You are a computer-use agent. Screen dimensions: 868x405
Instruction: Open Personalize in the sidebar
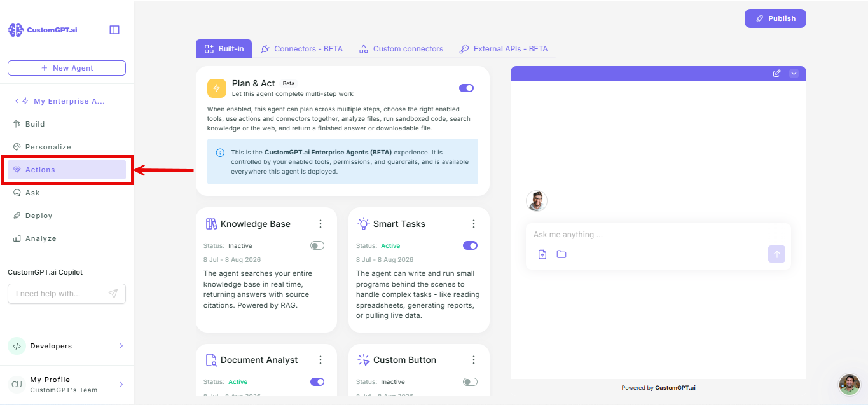tap(67, 147)
